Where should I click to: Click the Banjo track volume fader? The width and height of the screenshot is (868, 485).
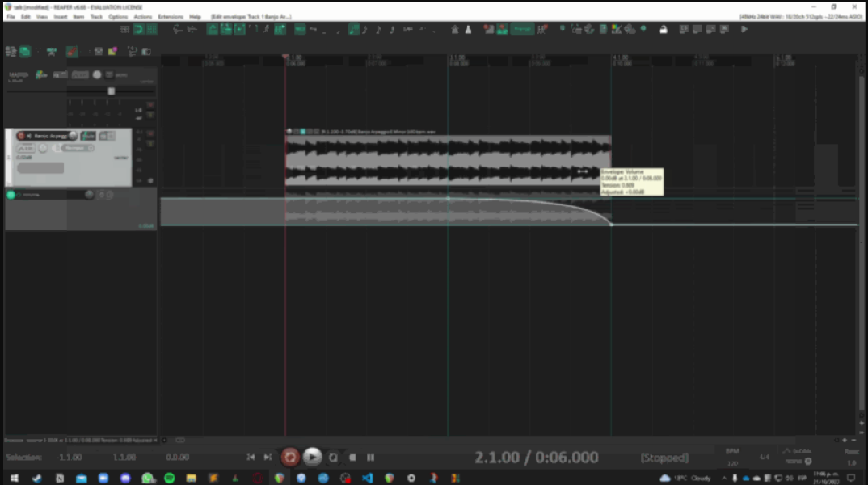coord(40,168)
